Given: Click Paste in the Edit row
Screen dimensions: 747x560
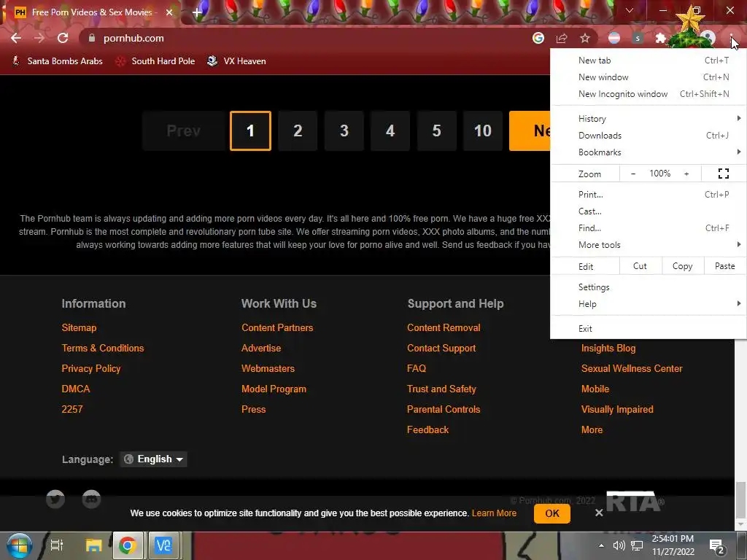Looking at the screenshot, I should pyautogui.click(x=724, y=266).
